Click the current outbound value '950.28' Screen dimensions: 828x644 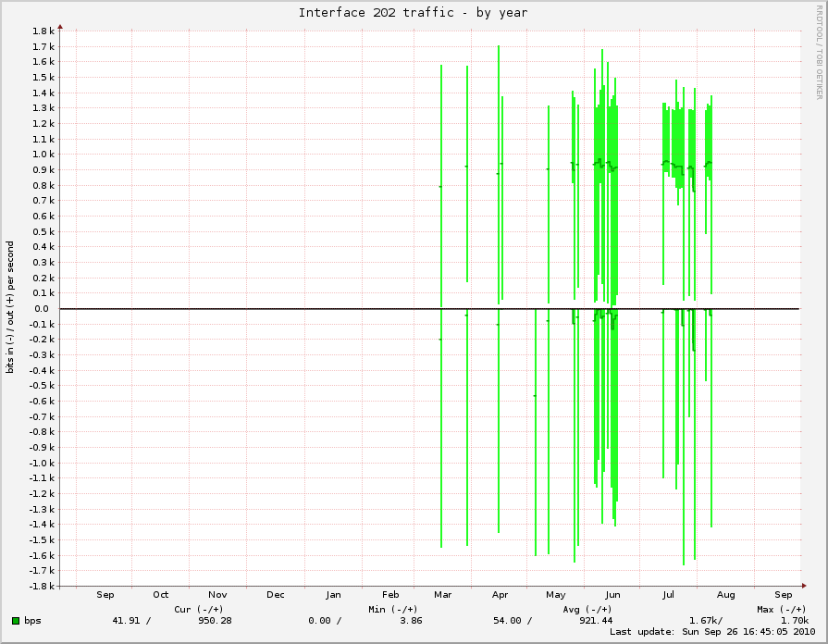point(215,621)
